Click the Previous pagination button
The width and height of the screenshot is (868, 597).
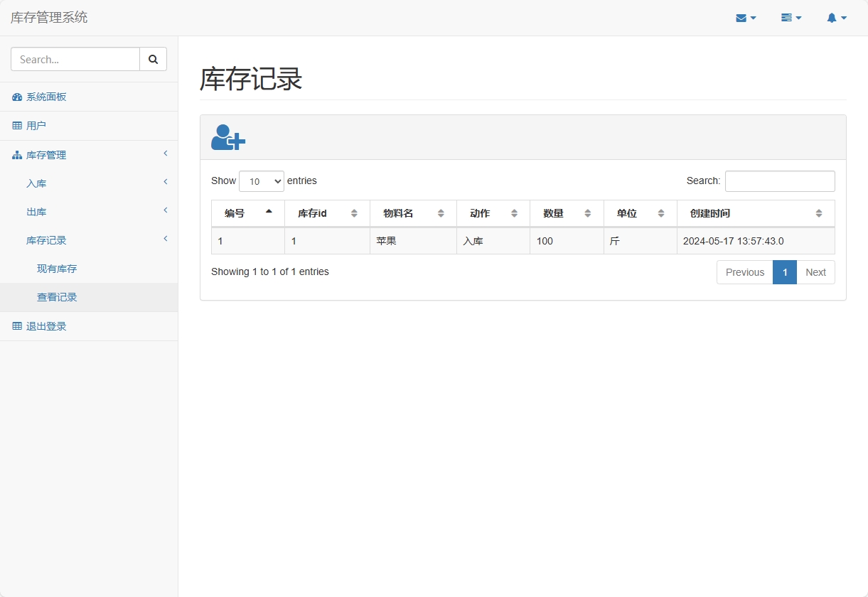pos(744,272)
